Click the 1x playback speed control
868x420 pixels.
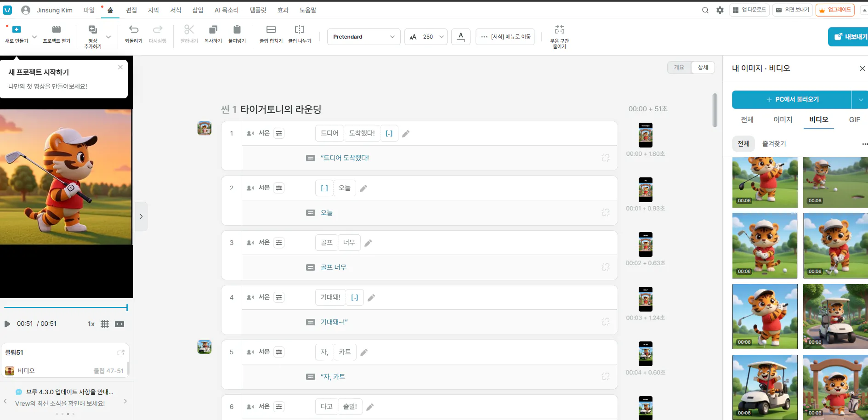[91, 324]
